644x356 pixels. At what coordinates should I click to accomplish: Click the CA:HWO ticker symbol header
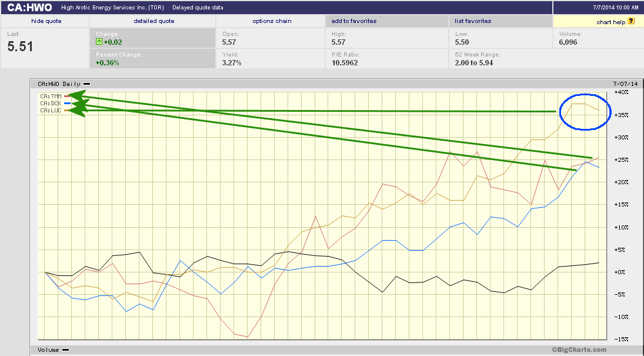point(29,8)
